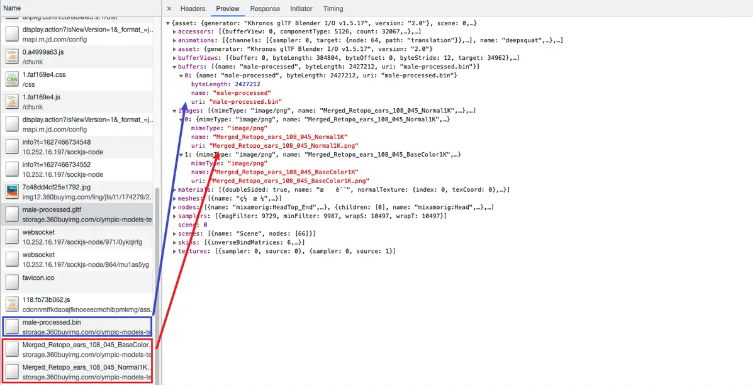Screen dimensions: 753x387
Task: Click the 1.faf169e4.css file icon
Action: [12, 79]
